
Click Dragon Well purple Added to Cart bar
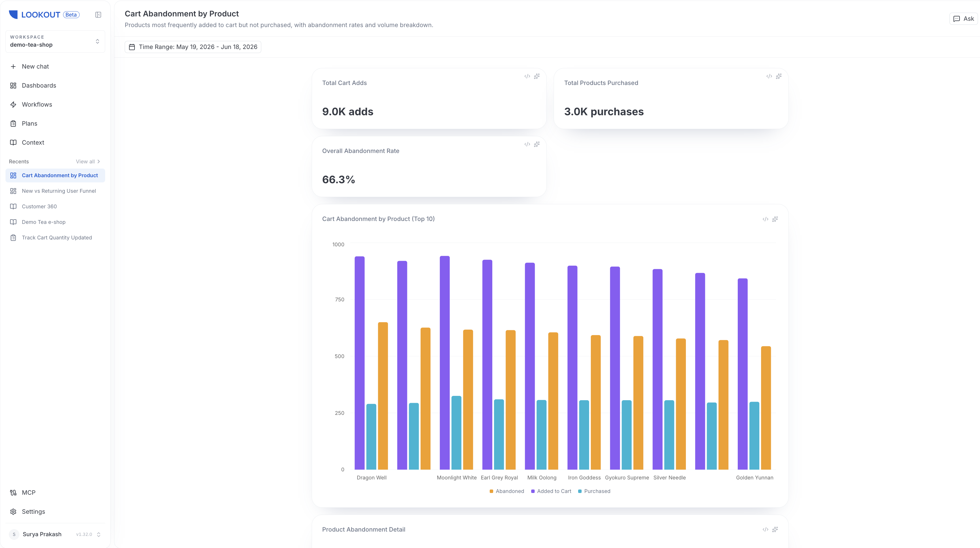click(360, 363)
